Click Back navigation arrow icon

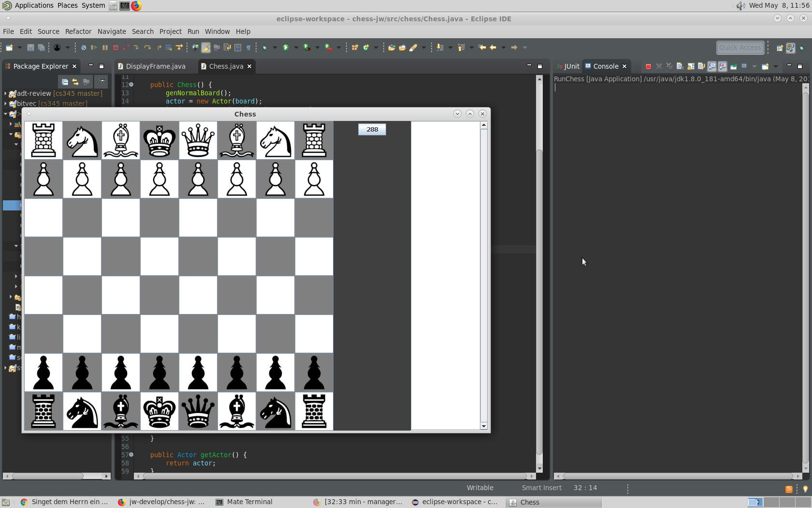(493, 47)
